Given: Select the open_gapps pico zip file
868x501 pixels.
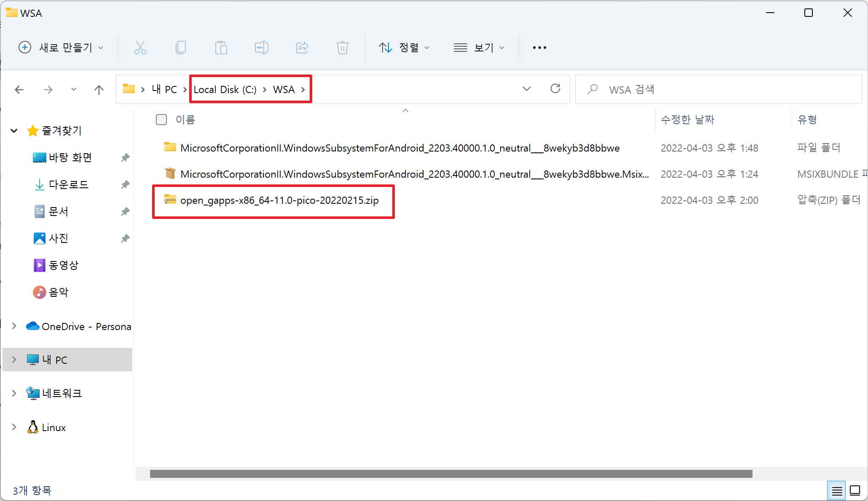Looking at the screenshot, I should pos(279,200).
